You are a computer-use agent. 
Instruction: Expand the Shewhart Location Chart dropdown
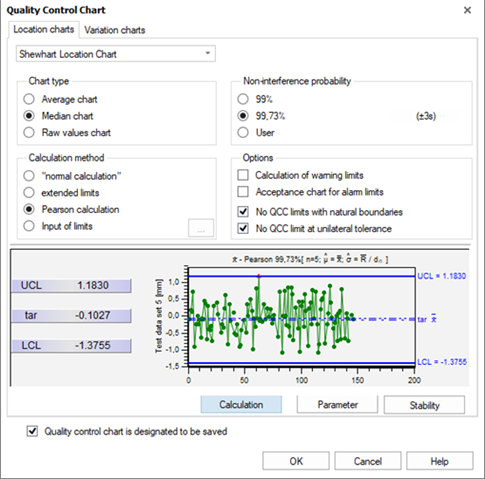pos(116,54)
